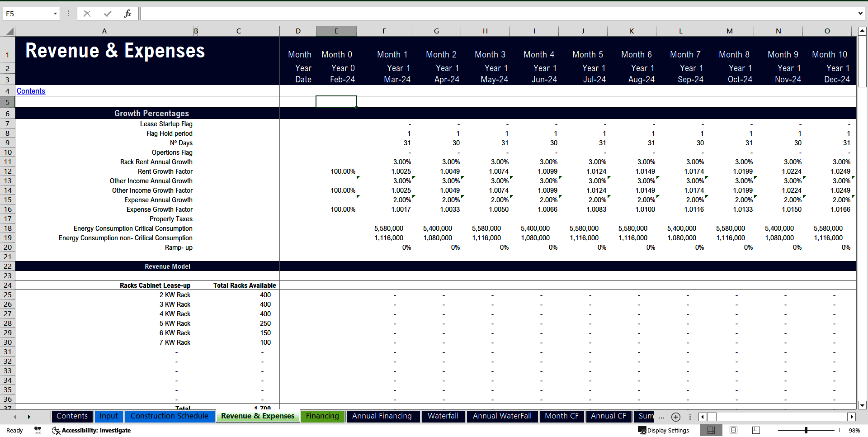Screen dimensions: 868x437
Task: Open the Financing sheet tab
Action: [x=322, y=416]
